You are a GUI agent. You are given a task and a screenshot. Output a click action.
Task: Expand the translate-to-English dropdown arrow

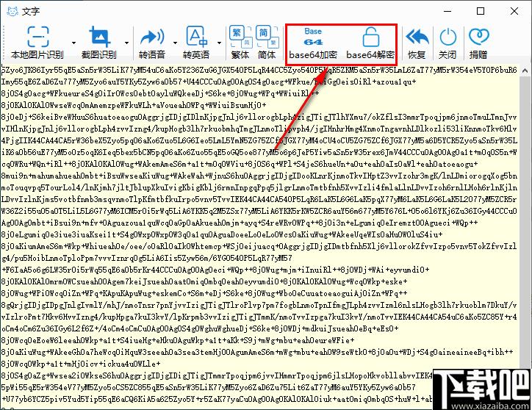(x=219, y=43)
